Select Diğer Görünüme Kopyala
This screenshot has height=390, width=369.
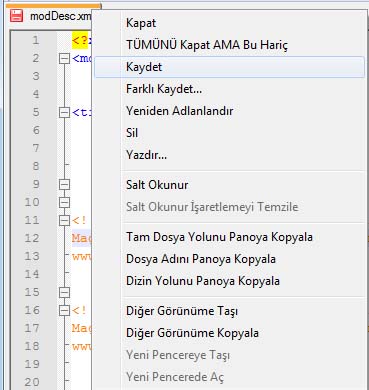[230, 333]
